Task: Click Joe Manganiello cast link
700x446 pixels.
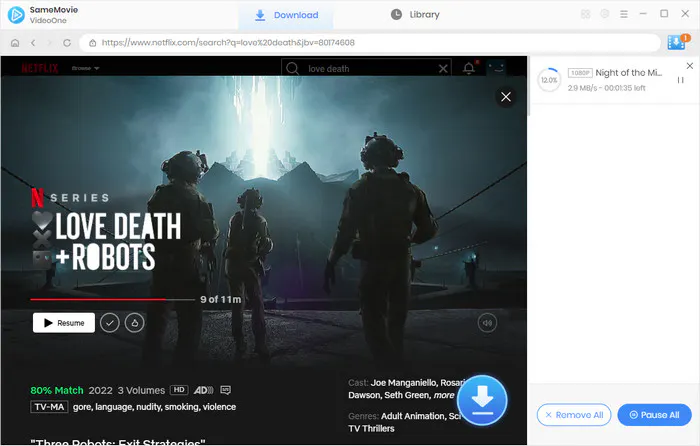Action: pyautogui.click(x=403, y=383)
